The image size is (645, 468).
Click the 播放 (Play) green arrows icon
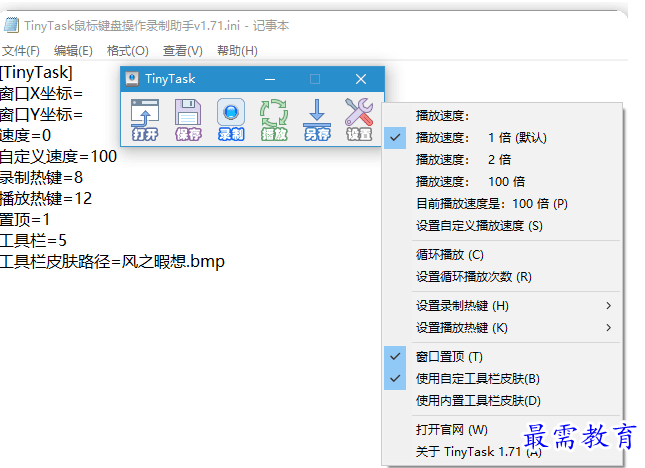click(274, 120)
